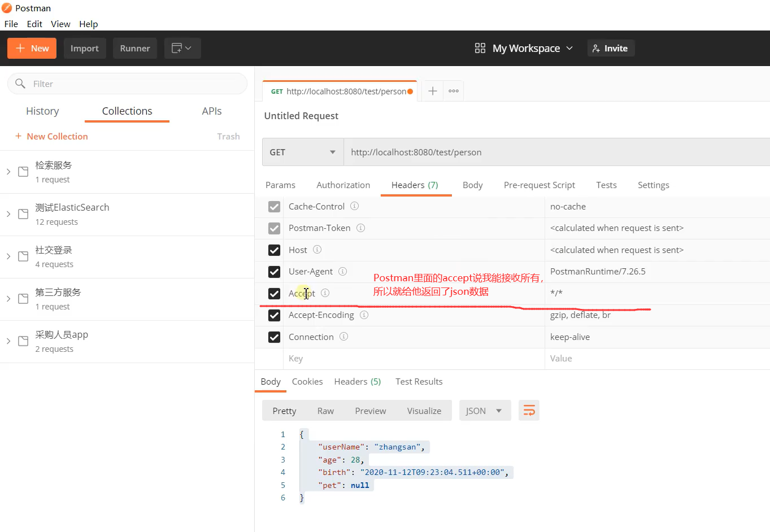Select the Raw response view

click(325, 411)
